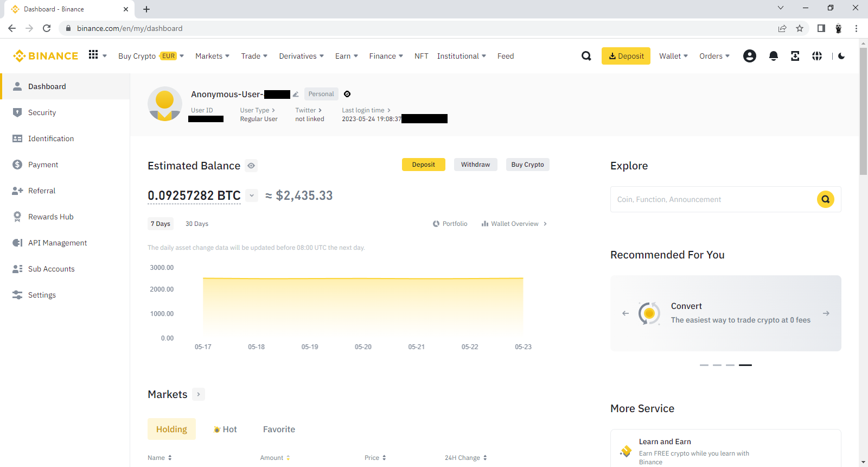
Task: Click the Convert icon in recommendations
Action: [x=649, y=313]
